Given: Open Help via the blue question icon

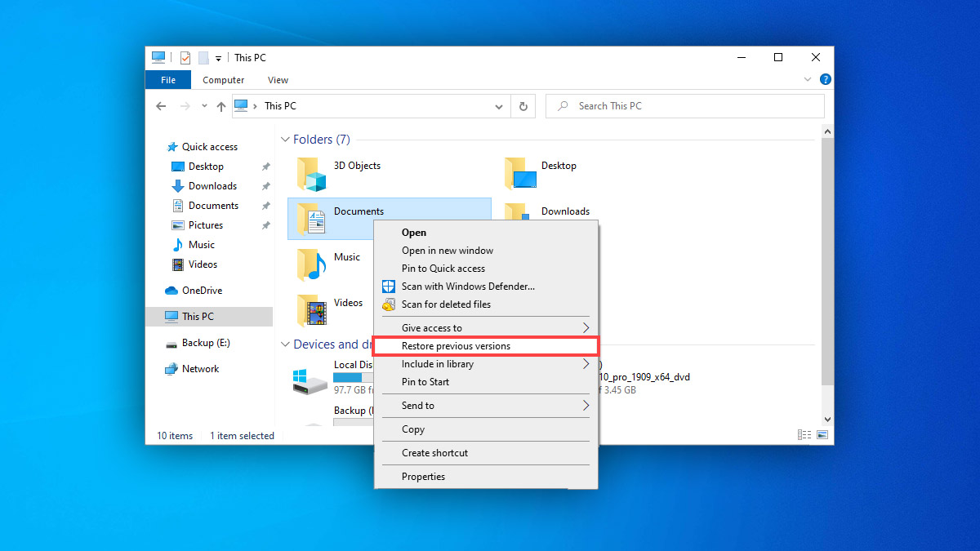Looking at the screenshot, I should pyautogui.click(x=826, y=80).
